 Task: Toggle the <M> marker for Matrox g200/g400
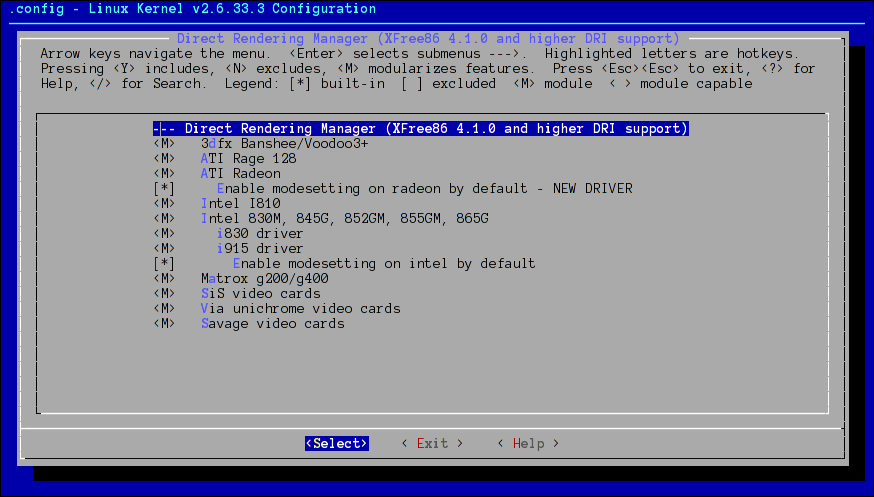(164, 279)
